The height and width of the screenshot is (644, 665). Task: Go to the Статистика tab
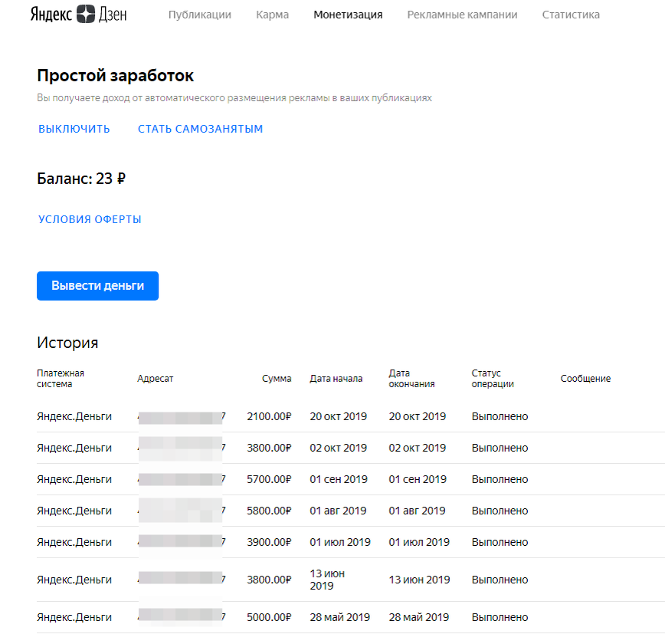571,15
